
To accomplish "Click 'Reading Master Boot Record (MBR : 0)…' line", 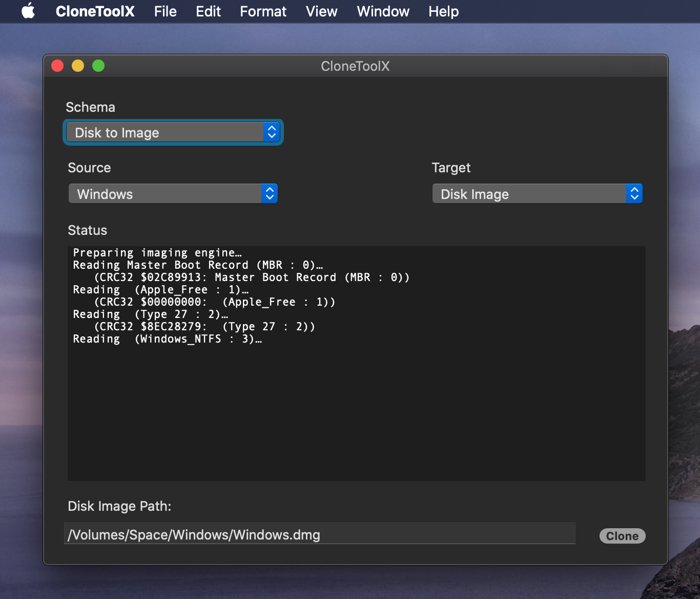I will [x=198, y=265].
